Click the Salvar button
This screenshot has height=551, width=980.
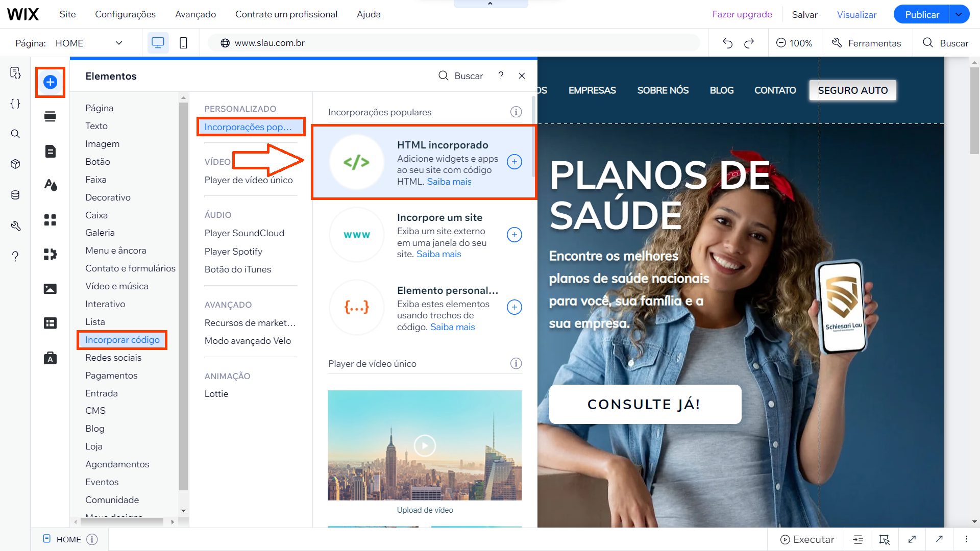pyautogui.click(x=804, y=14)
